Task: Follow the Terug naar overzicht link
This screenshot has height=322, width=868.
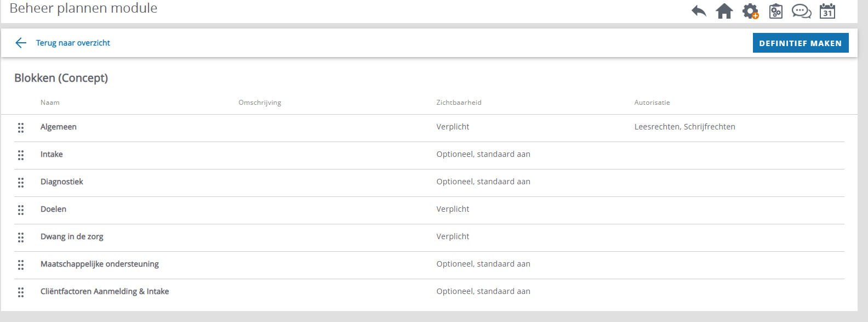Action: click(x=73, y=43)
